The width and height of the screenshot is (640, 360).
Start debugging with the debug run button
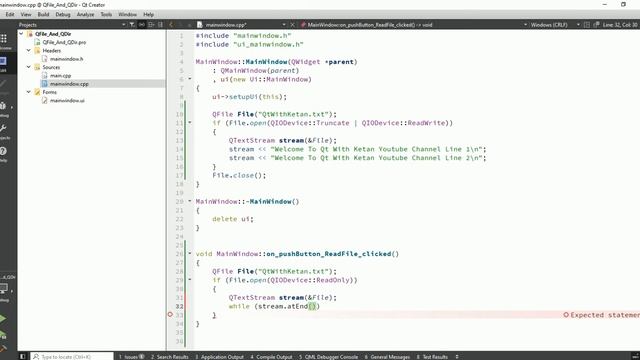click(3, 335)
